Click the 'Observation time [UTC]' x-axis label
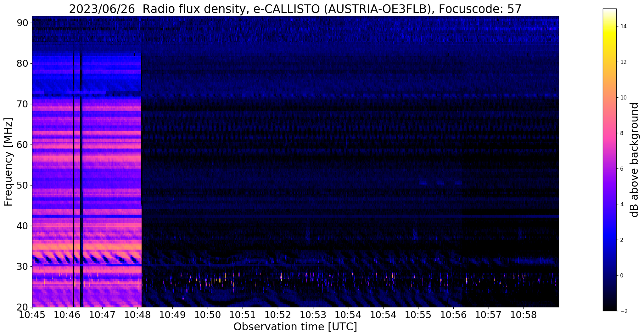This screenshot has height=336, width=644. pyautogui.click(x=295, y=327)
